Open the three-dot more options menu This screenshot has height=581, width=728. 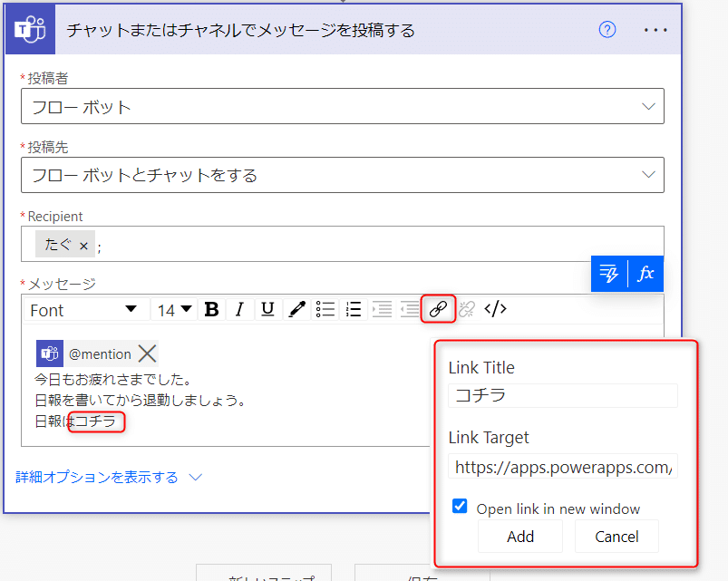point(655,30)
